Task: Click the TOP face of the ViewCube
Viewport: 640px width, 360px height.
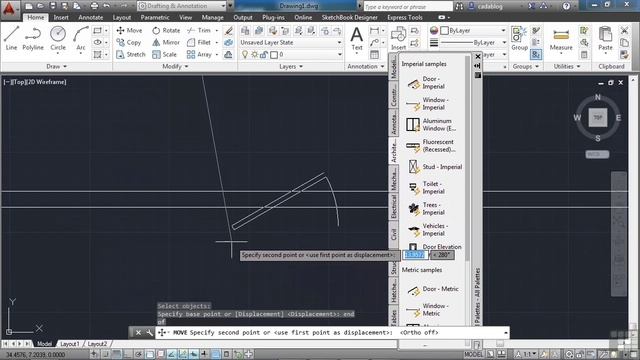Action: [598, 118]
